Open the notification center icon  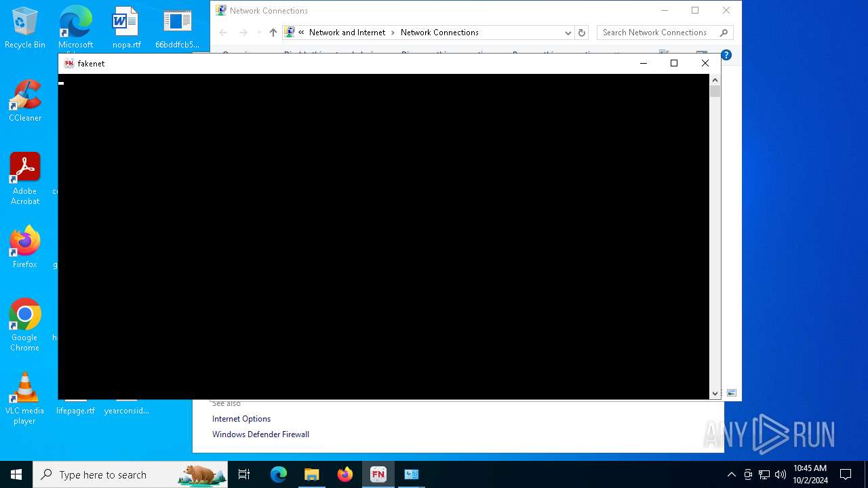[846, 474]
